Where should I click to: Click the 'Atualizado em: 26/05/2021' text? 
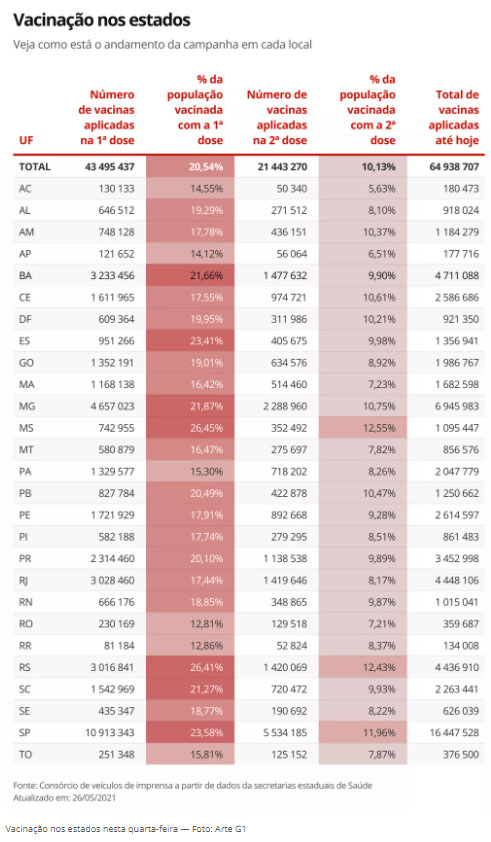[64, 797]
